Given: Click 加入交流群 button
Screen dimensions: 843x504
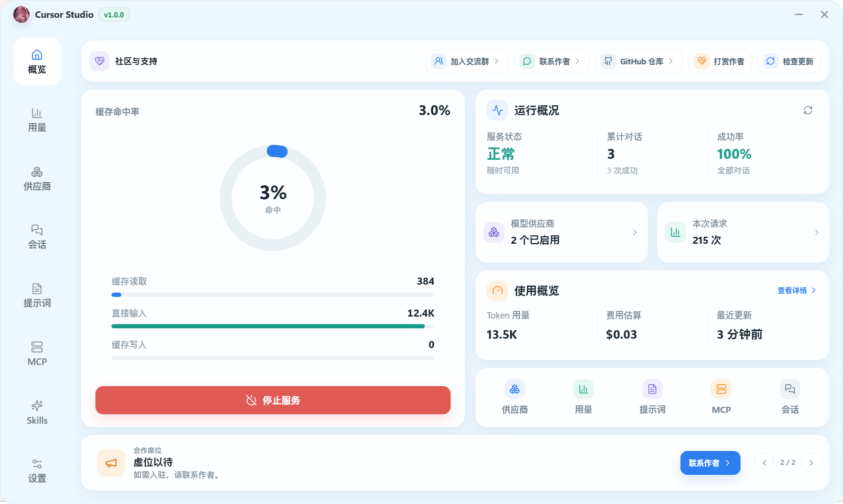Looking at the screenshot, I should [x=467, y=61].
